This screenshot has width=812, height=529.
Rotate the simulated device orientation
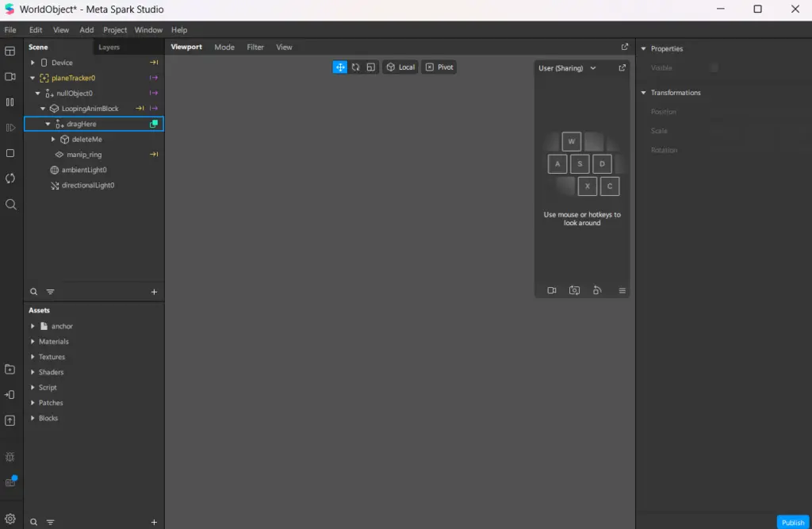coord(597,290)
